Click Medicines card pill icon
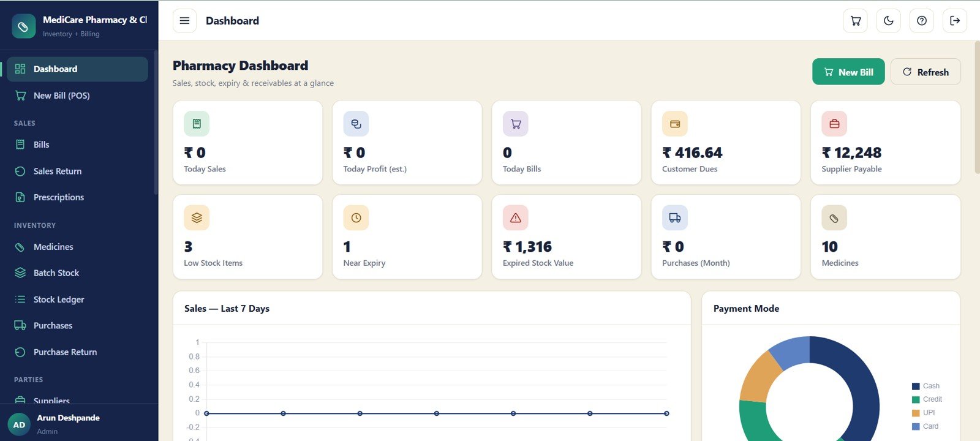This screenshot has width=980, height=441. (834, 217)
